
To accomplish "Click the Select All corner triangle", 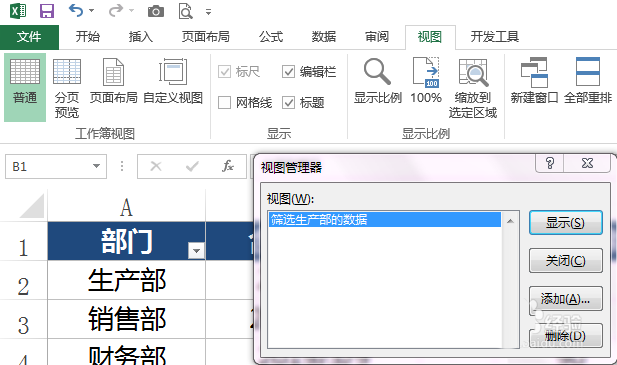I will pyautogui.click(x=31, y=206).
